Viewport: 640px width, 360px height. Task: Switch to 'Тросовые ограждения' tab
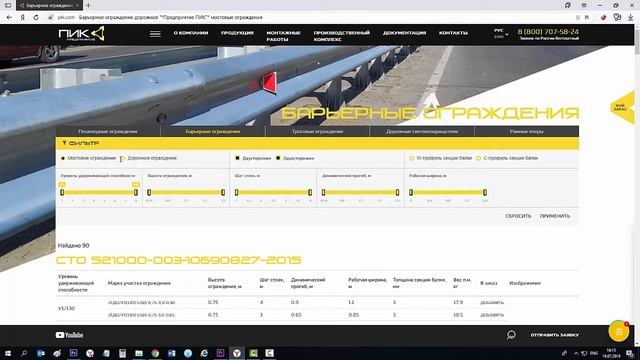coord(317,131)
